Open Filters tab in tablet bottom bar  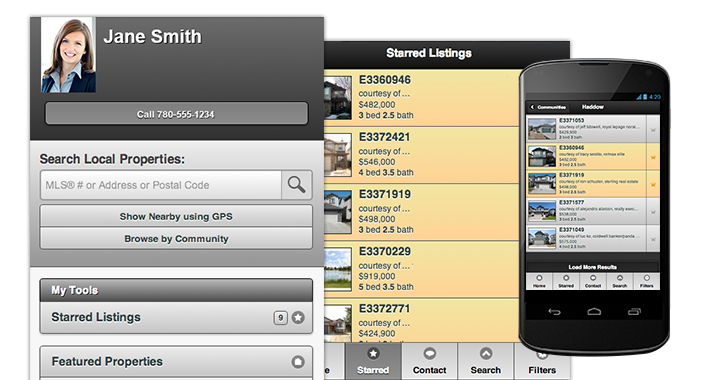[542, 361]
